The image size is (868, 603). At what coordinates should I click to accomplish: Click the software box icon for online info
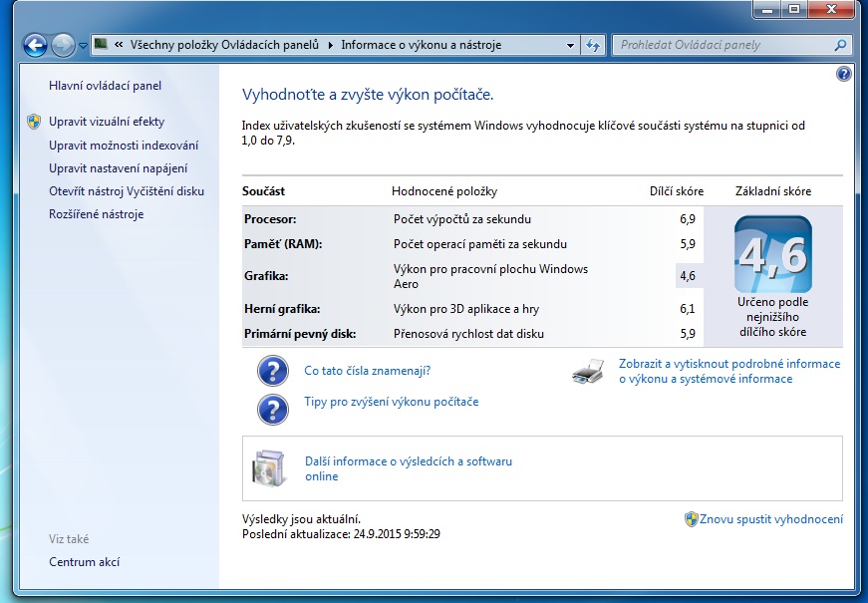(269, 468)
